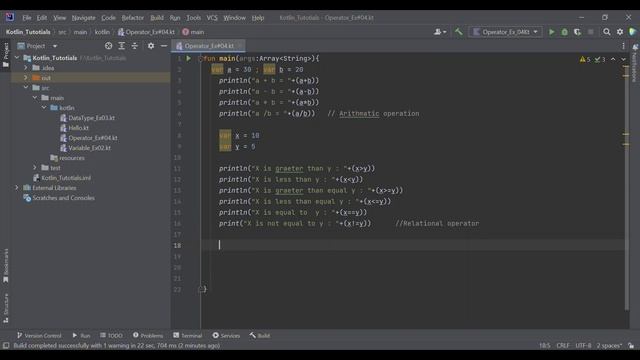
Task: Open the run configuration dropdown
Action: click(505, 32)
